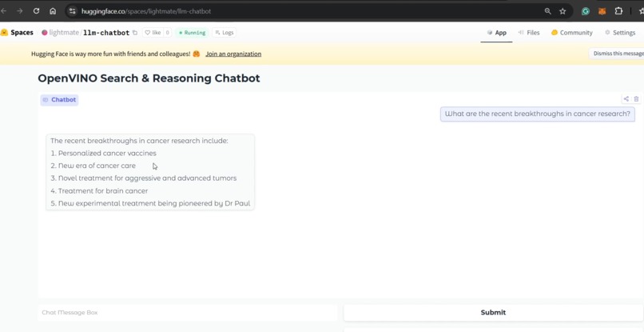Go back with the browser back arrow
The height and width of the screenshot is (332, 644).
click(3, 11)
